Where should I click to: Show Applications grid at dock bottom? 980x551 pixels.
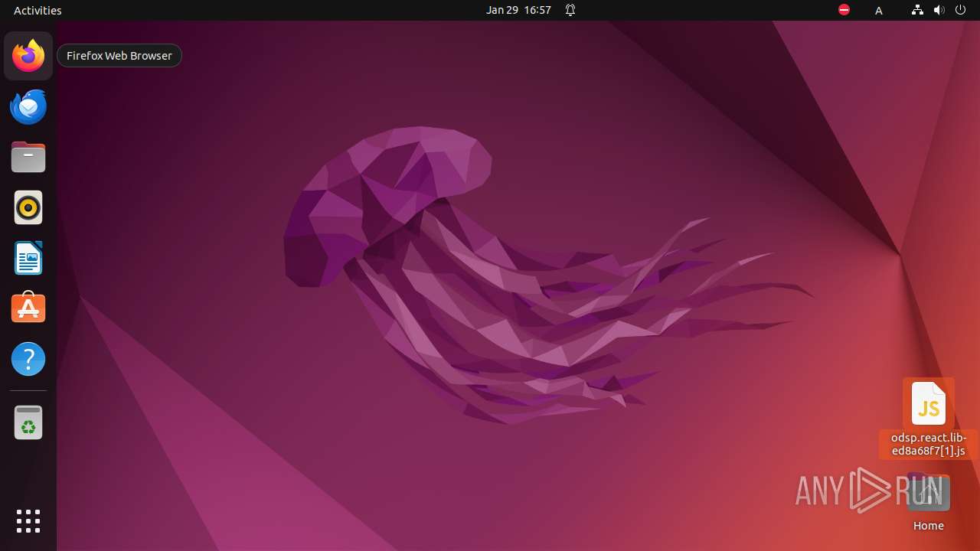tap(28, 521)
